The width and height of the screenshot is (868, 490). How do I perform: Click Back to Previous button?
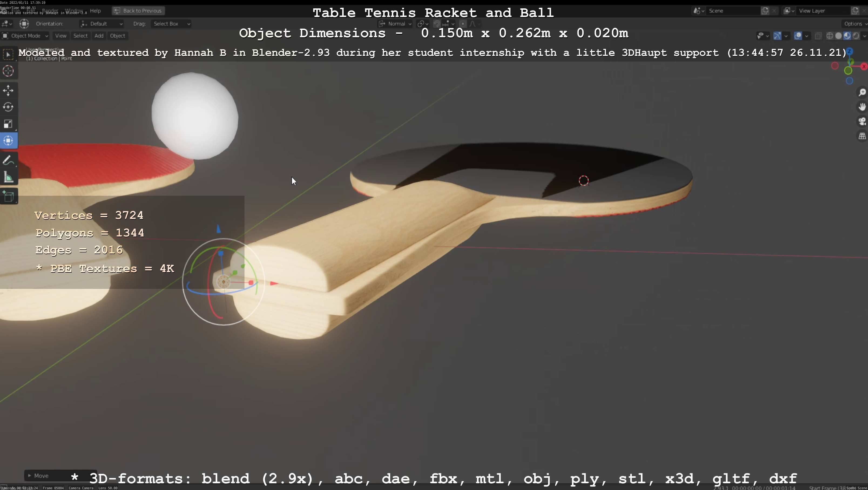tap(138, 11)
